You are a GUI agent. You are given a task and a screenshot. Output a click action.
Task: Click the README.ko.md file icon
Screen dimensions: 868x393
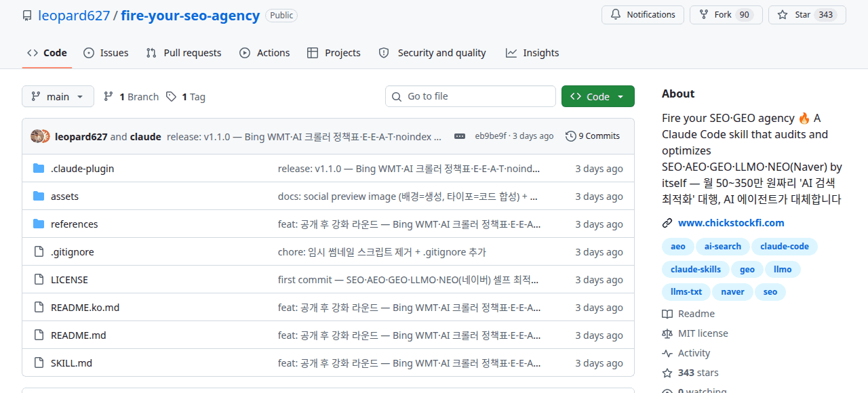pos(39,308)
